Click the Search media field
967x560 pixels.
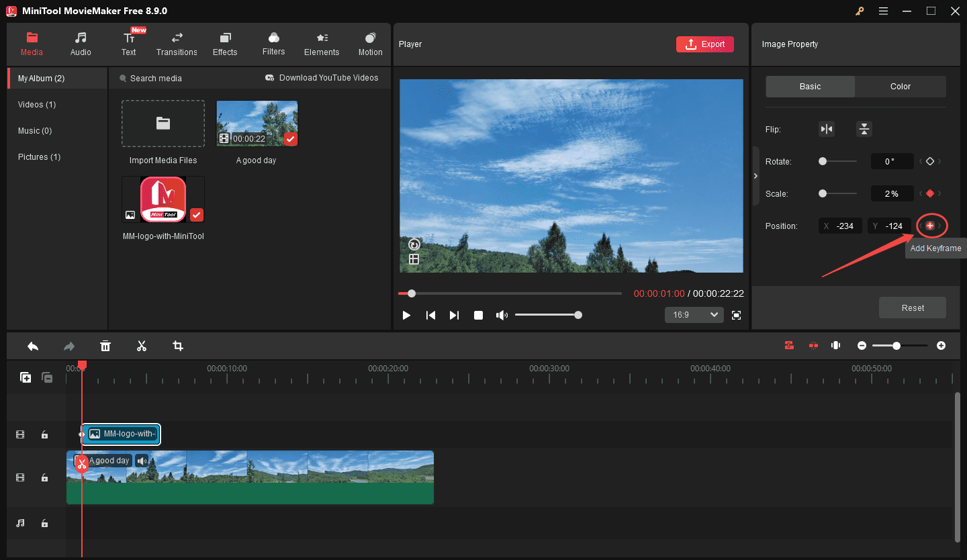156,79
